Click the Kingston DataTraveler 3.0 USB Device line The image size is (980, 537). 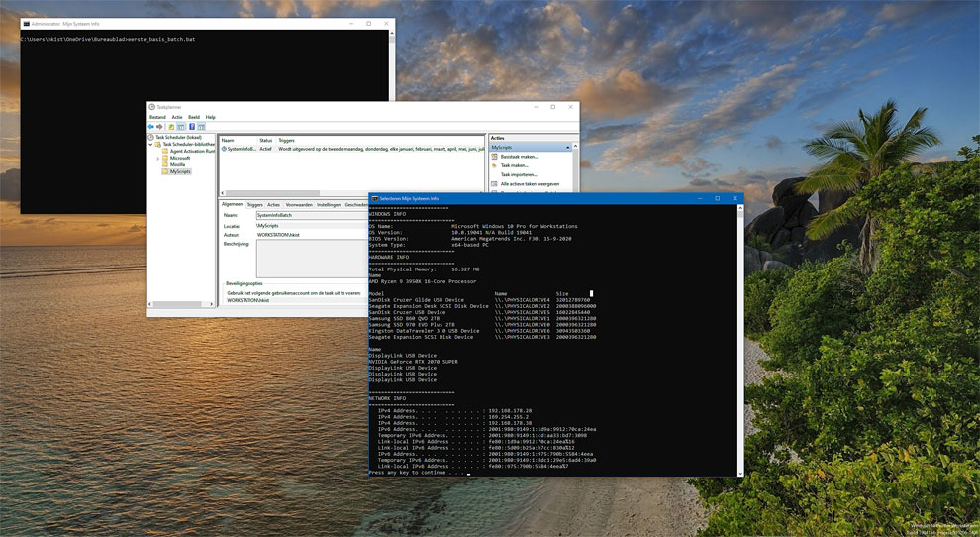(479, 331)
